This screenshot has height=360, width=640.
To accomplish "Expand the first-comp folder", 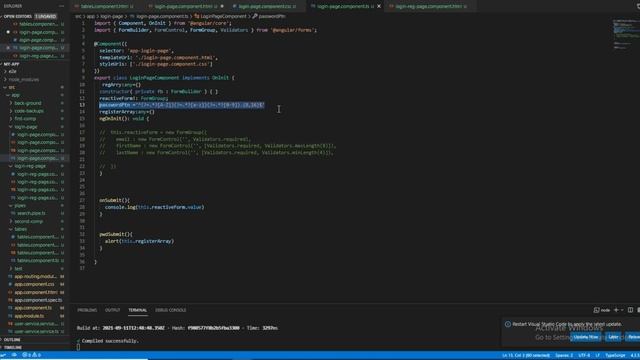I will [x=25, y=119].
